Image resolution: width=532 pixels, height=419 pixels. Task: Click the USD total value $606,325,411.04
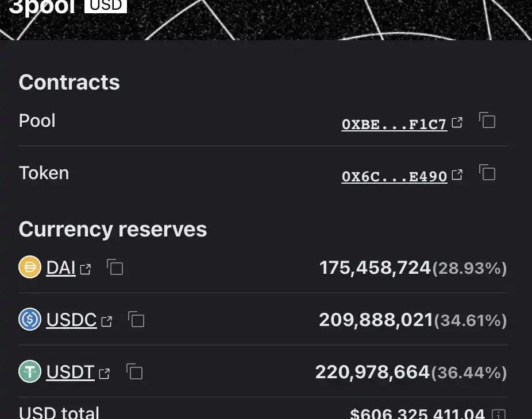pyautogui.click(x=417, y=413)
